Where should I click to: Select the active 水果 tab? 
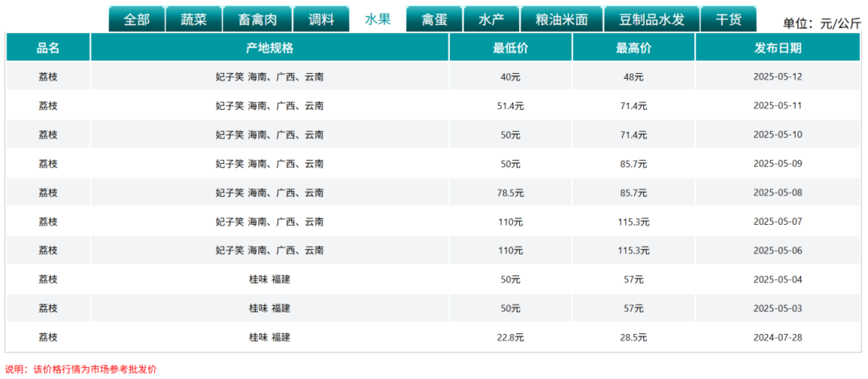378,19
